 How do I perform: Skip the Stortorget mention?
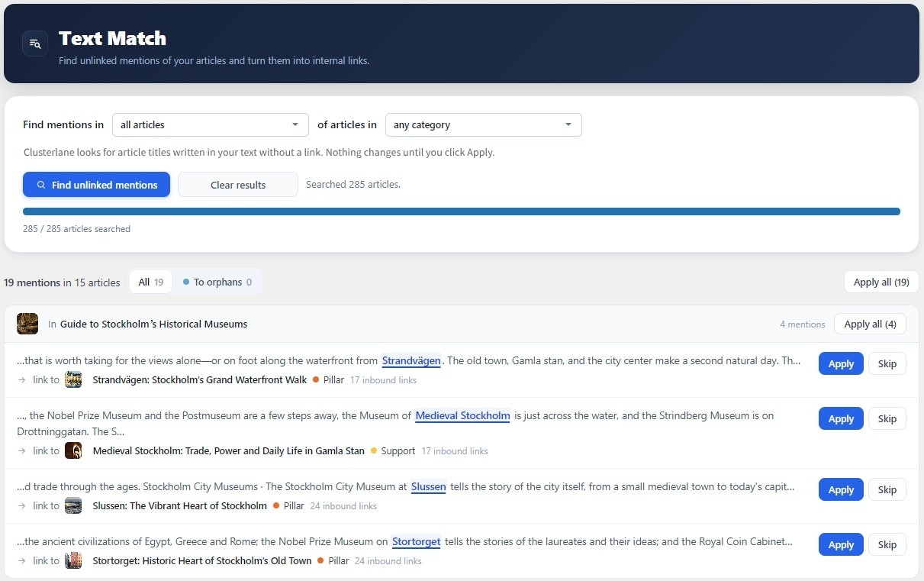click(x=887, y=544)
